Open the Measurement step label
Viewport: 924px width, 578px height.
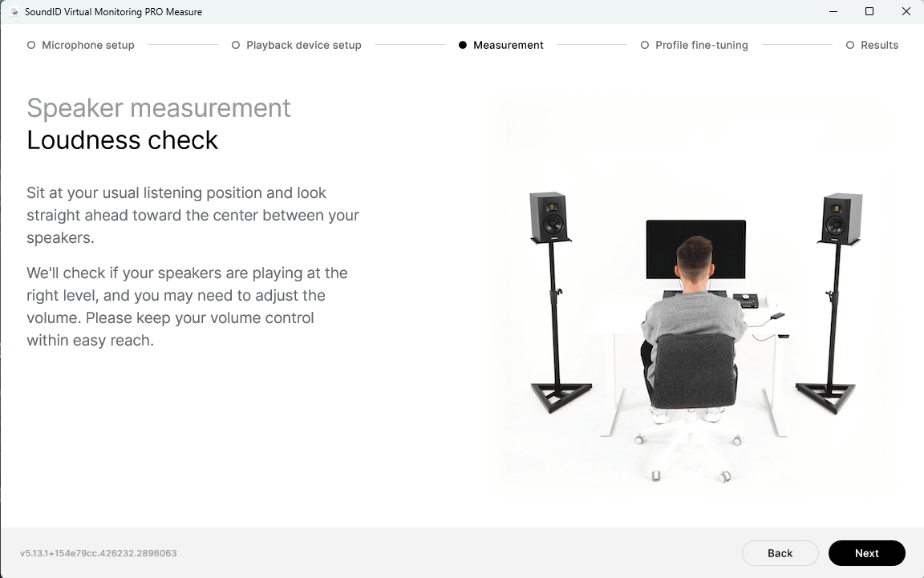click(508, 46)
